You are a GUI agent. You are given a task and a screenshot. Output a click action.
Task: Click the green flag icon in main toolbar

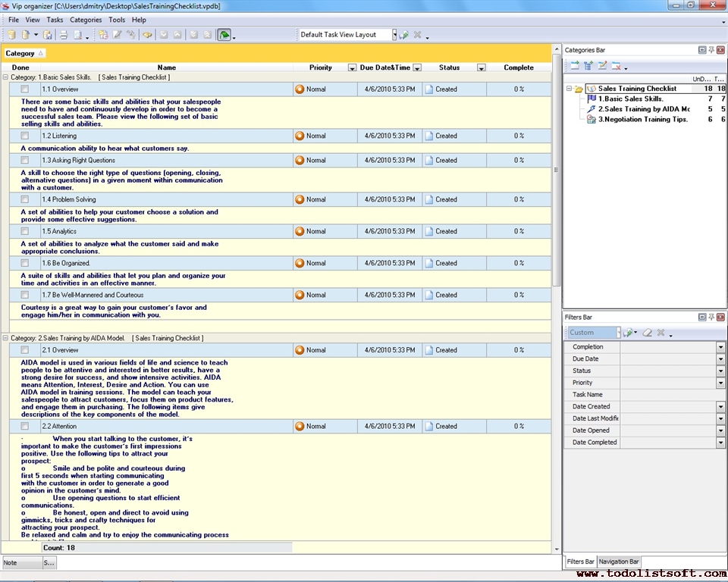[x=224, y=35]
